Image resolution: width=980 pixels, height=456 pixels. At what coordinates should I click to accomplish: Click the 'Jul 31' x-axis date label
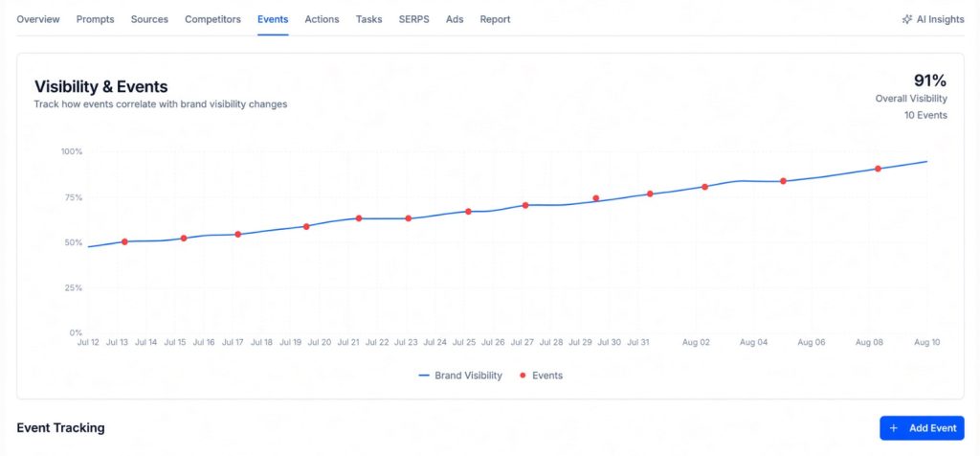tap(638, 342)
